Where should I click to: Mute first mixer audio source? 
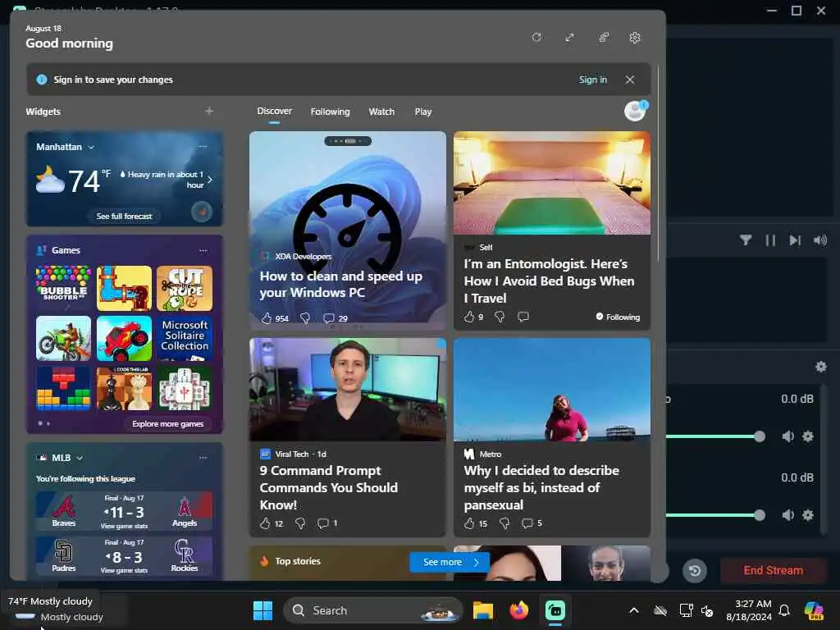tap(787, 436)
